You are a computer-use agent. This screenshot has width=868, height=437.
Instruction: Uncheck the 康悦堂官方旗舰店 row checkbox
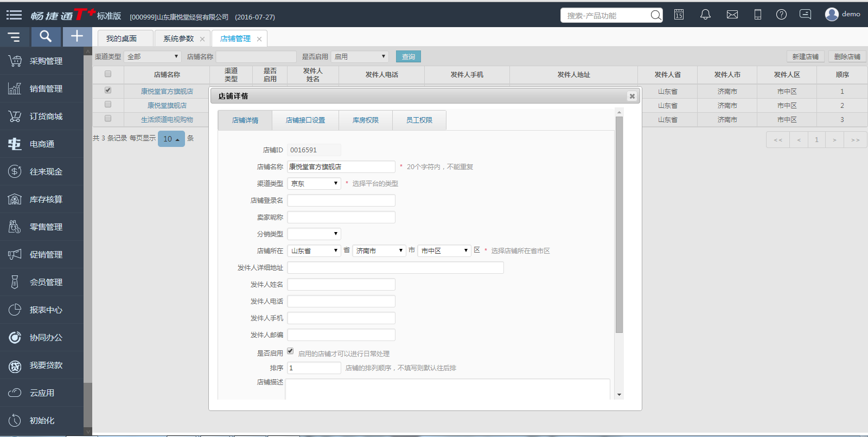pyautogui.click(x=108, y=91)
